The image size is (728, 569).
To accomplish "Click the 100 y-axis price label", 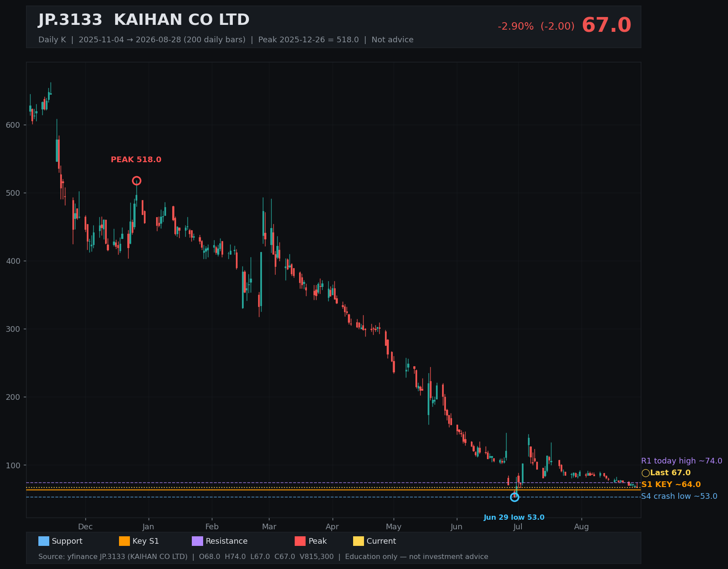I will (x=13, y=465).
